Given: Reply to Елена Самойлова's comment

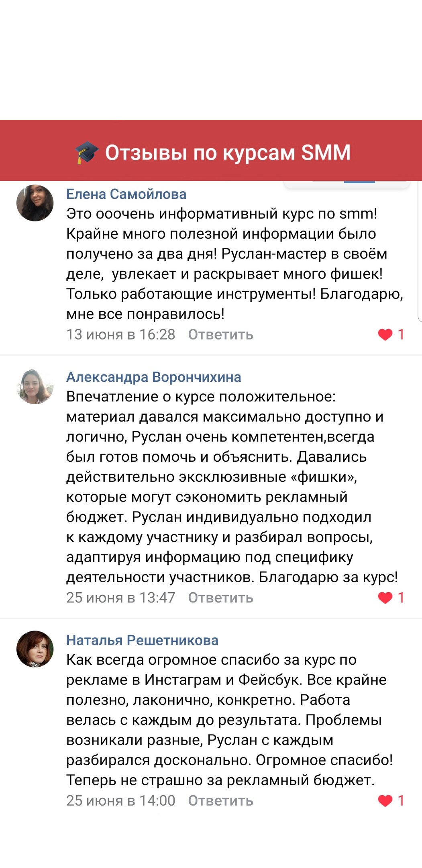Looking at the screenshot, I should point(220,334).
